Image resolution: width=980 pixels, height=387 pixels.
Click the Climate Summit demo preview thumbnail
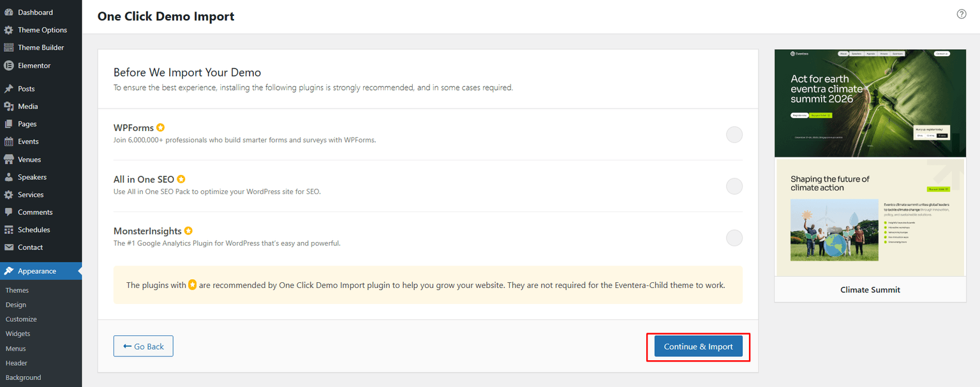pyautogui.click(x=870, y=163)
